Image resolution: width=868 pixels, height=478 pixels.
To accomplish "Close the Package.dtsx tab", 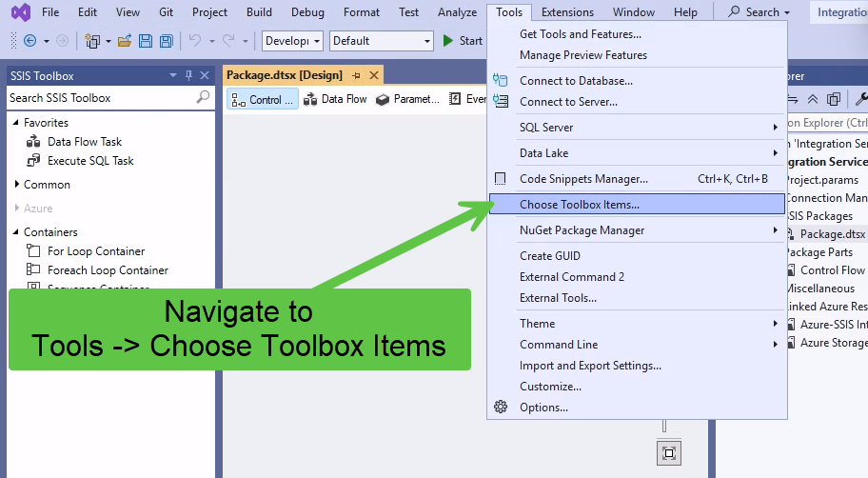I will [374, 75].
